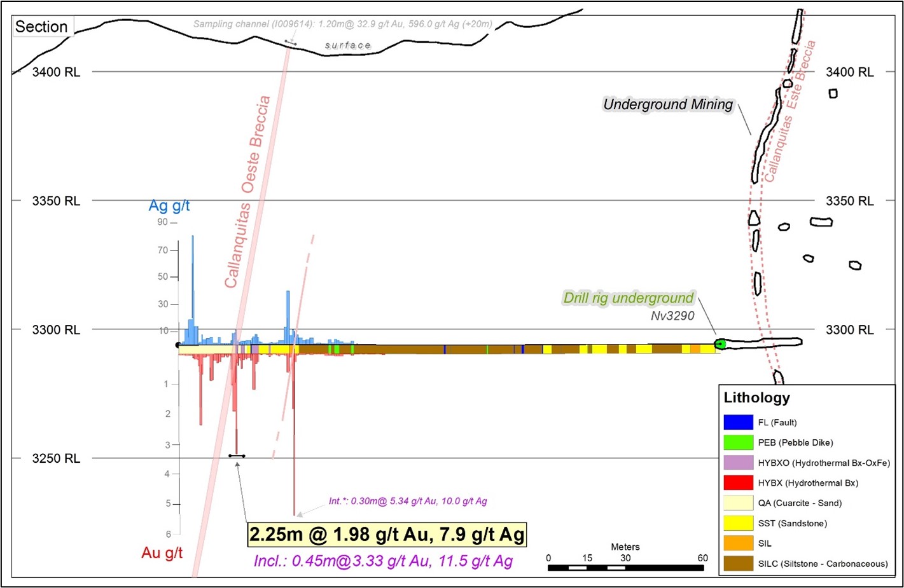This screenshot has width=904, height=588.
Task: Click the Drill rig underground label
Action: (629, 298)
